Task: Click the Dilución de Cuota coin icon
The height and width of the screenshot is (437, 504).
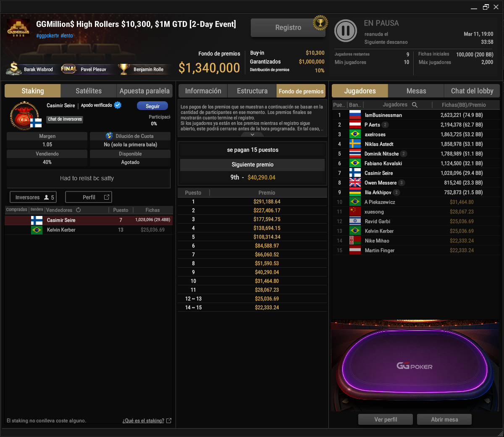Action: coord(109,136)
